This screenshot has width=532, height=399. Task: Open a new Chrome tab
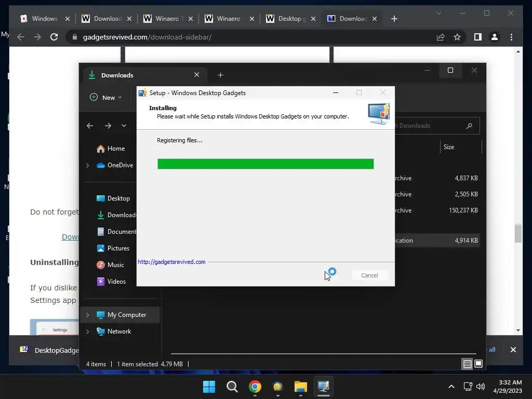click(x=394, y=19)
